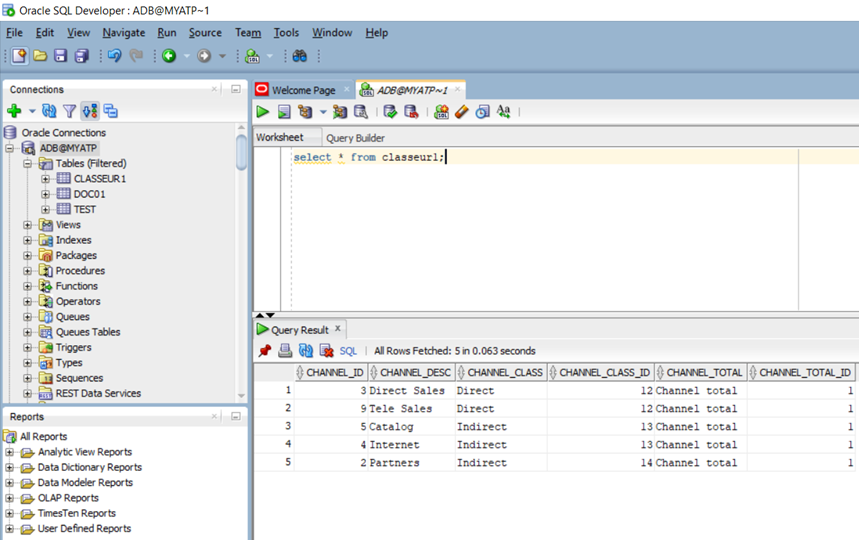Image resolution: width=859 pixels, height=540 pixels.
Task: Select the Query Result tab
Action: coord(300,330)
